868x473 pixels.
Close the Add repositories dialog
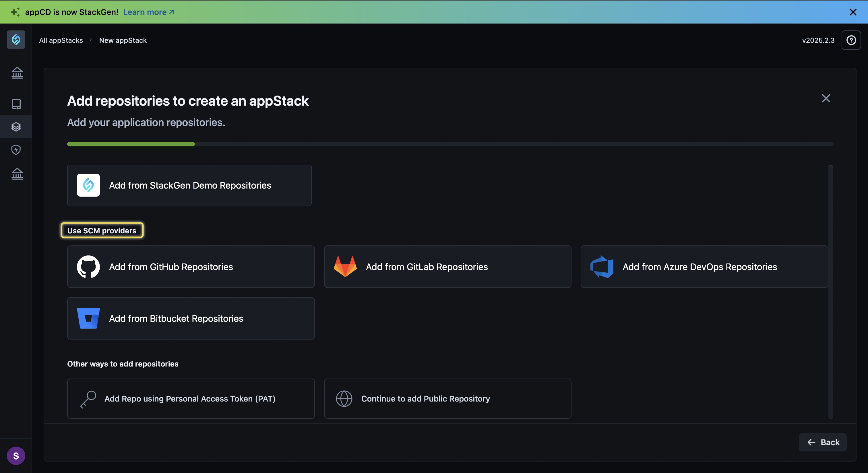pyautogui.click(x=826, y=98)
